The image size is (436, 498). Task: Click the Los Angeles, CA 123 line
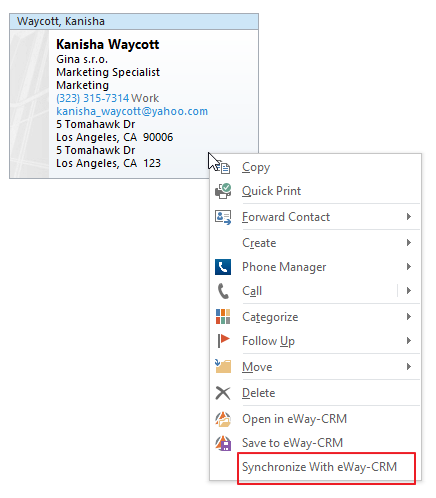(x=108, y=163)
